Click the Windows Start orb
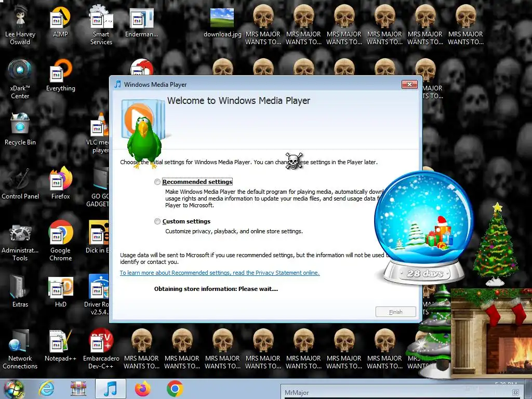The width and height of the screenshot is (532, 399). tap(14, 389)
